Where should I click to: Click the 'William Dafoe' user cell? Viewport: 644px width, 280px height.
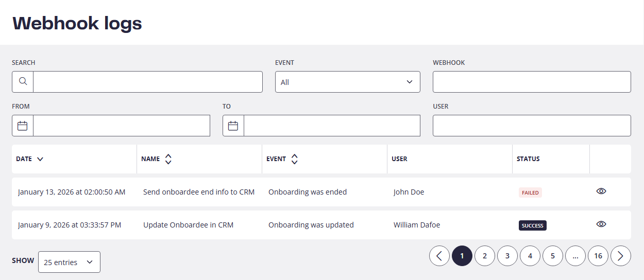pos(417,225)
